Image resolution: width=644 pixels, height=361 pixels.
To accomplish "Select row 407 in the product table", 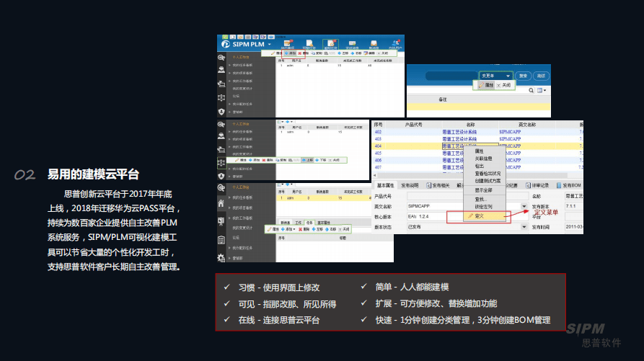I will click(x=477, y=167).
